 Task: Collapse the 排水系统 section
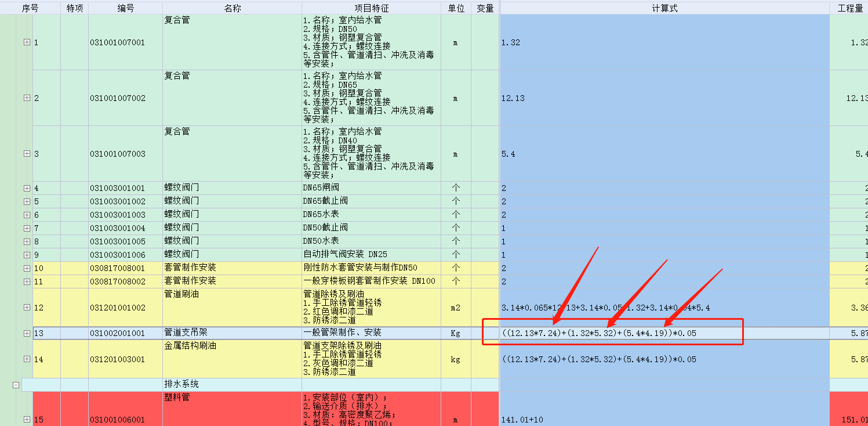tap(16, 385)
